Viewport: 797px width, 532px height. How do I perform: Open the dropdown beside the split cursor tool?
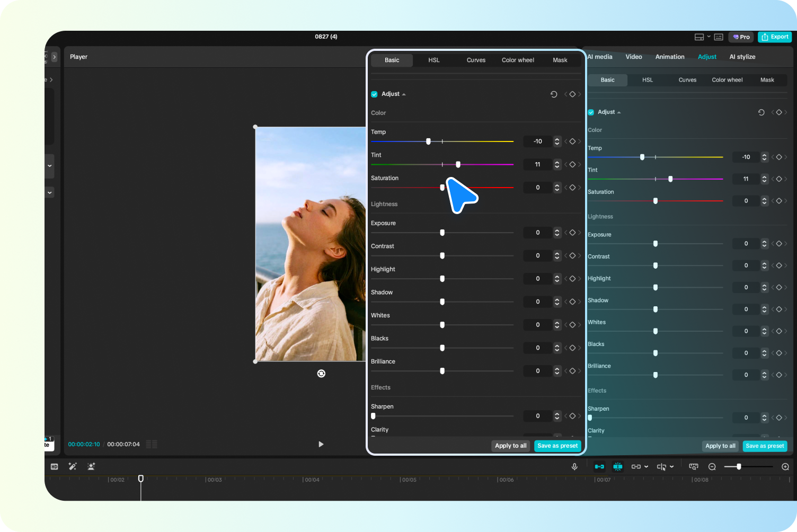tap(672, 467)
